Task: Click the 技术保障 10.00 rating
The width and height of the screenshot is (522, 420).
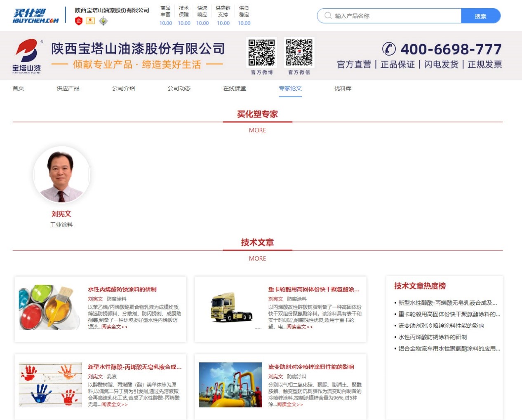Action: (184, 16)
